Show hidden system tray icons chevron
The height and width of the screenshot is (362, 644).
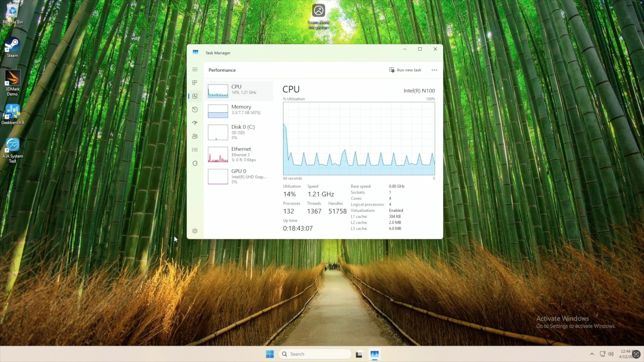click(x=592, y=354)
